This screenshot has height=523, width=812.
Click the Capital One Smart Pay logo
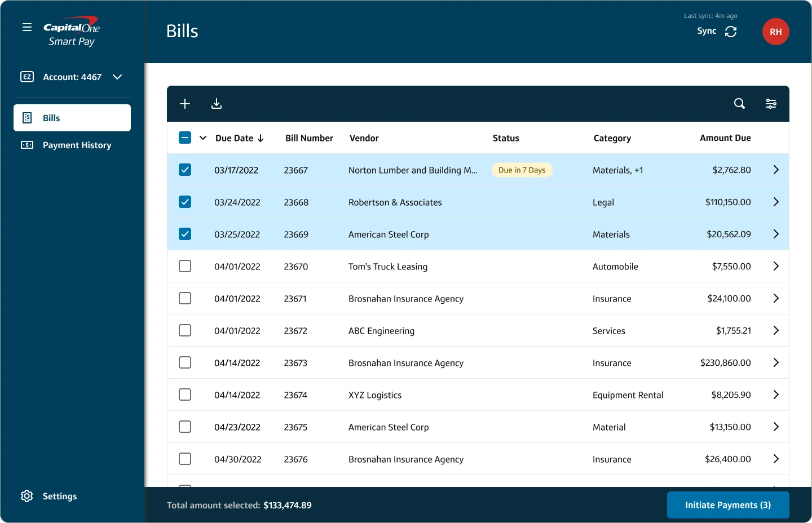point(72,32)
